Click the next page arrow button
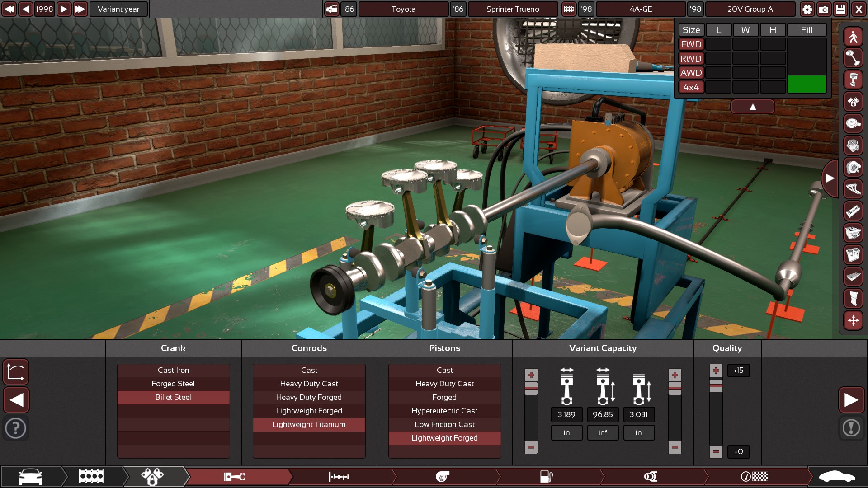Image resolution: width=868 pixels, height=488 pixels. [851, 400]
